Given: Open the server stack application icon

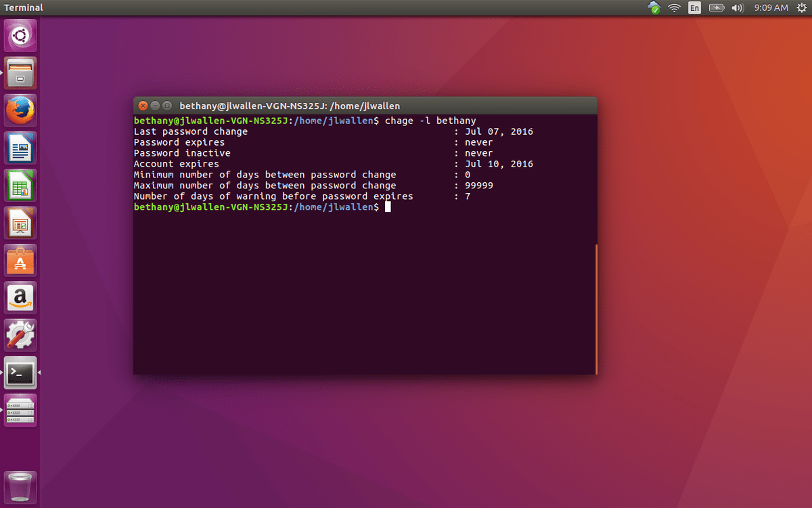Looking at the screenshot, I should click(x=20, y=409).
